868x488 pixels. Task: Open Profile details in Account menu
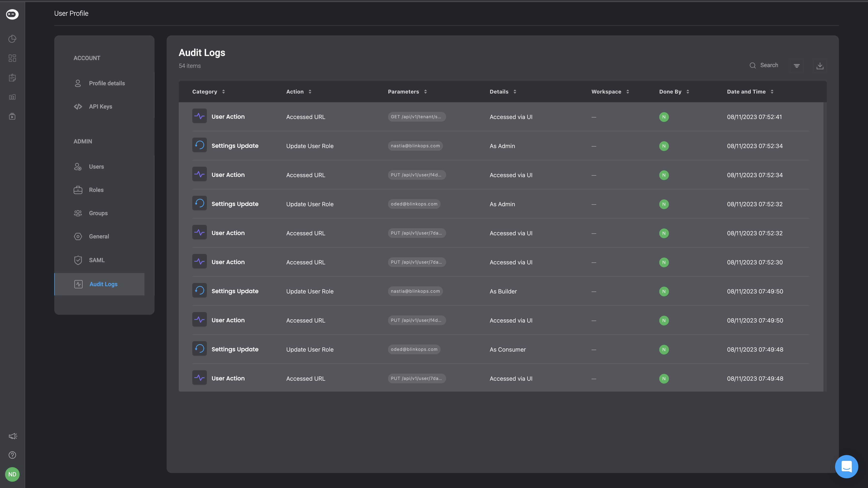(x=99, y=83)
